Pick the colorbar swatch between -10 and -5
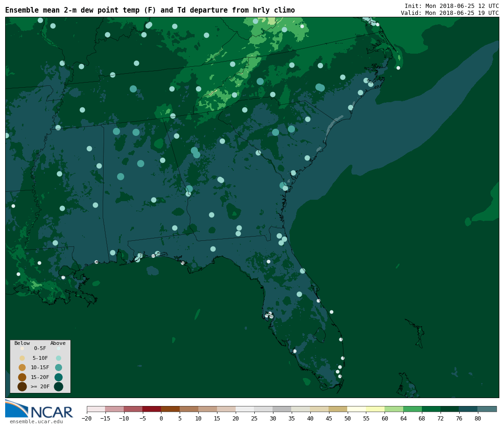The width and height of the screenshot is (504, 427). tap(133, 409)
